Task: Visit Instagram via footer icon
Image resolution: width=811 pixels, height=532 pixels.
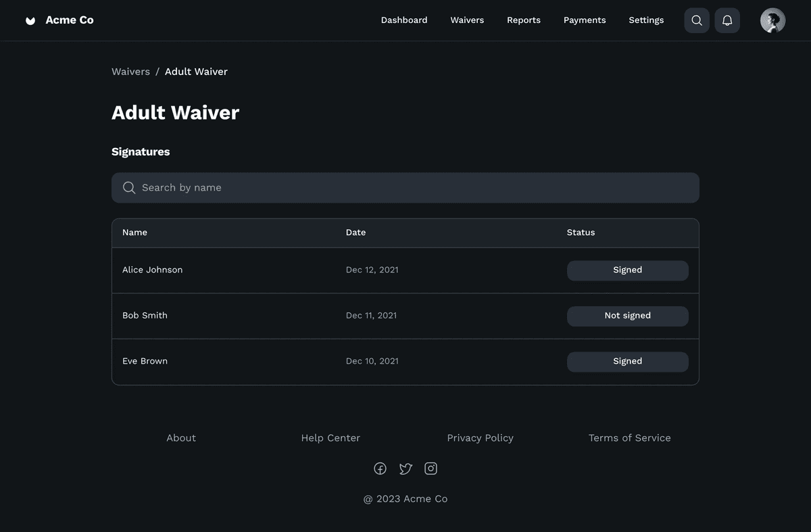Action: click(431, 468)
